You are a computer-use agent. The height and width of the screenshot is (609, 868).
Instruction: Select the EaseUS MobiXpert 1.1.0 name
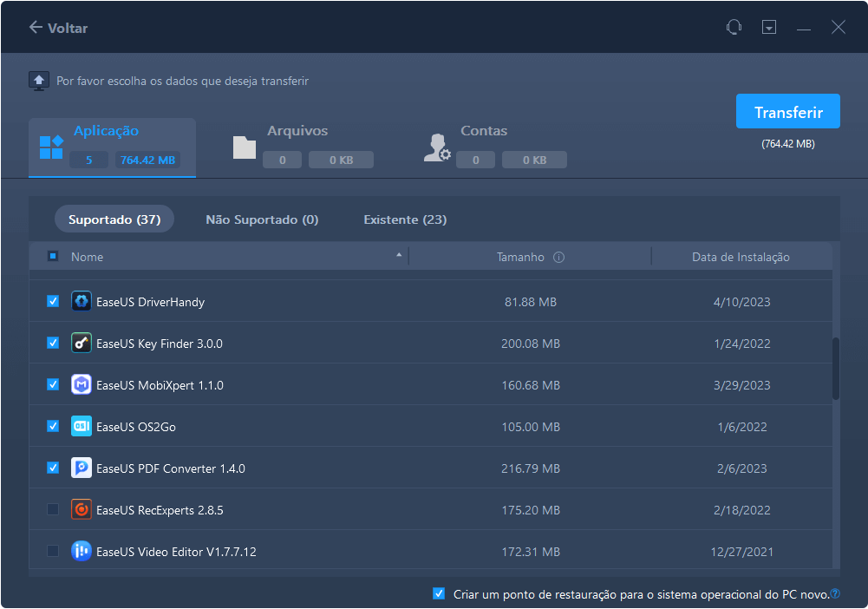(160, 385)
